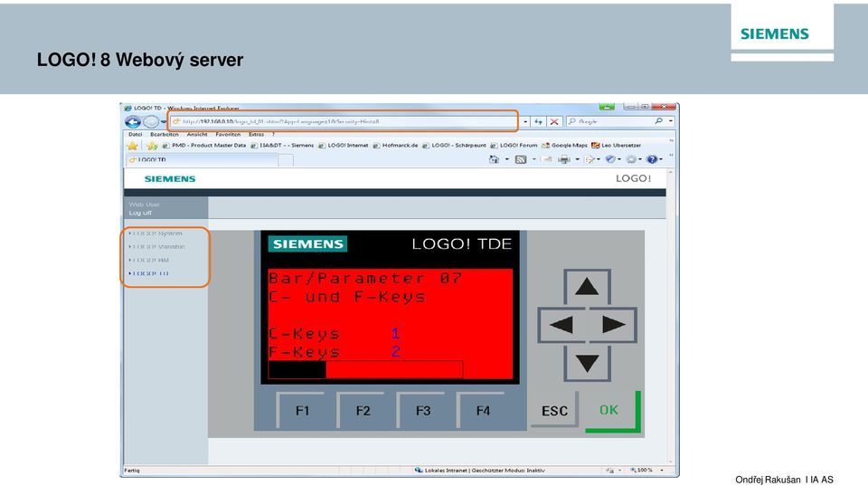Expand the Home icon dropdown arrow

coord(506,159)
